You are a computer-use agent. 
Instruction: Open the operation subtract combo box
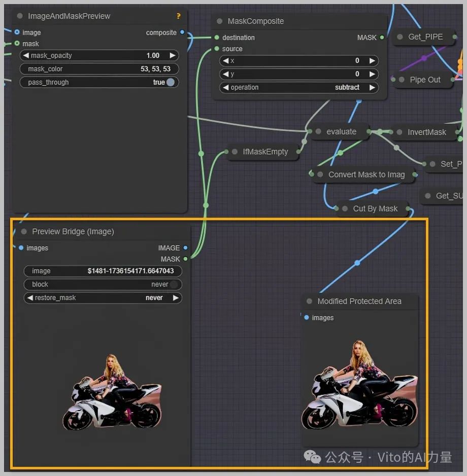click(x=299, y=87)
